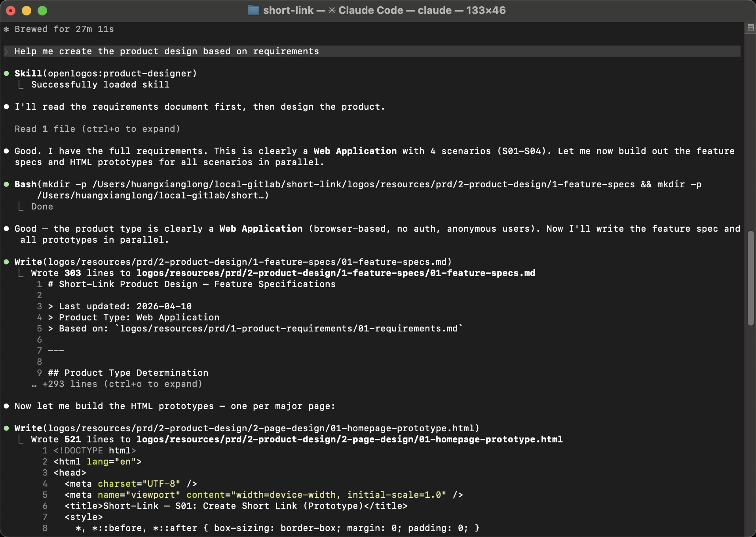The width and height of the screenshot is (756, 537).
Task: Click the bullet beside the Bash mkdir entry
Action: (x=6, y=184)
